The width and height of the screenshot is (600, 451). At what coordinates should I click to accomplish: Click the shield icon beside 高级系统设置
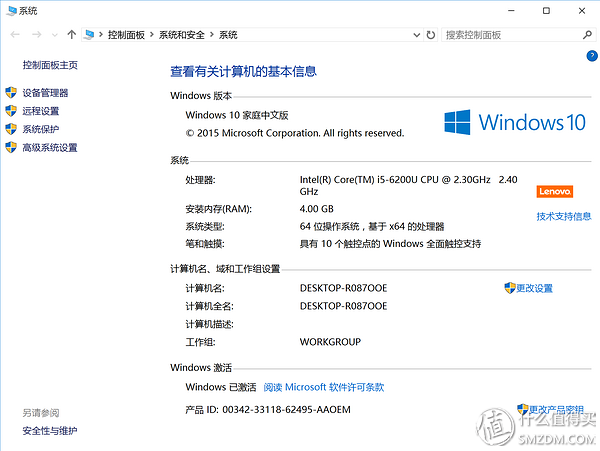(x=11, y=147)
